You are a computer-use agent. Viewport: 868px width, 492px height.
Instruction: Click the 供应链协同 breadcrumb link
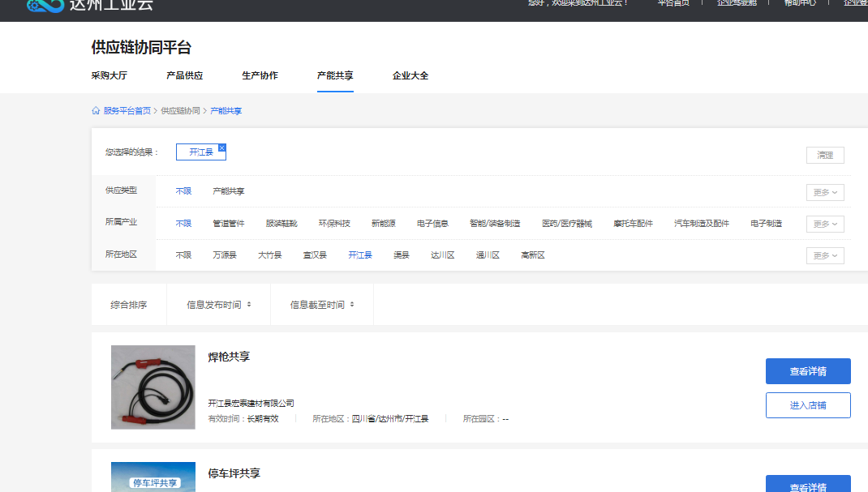click(x=180, y=111)
